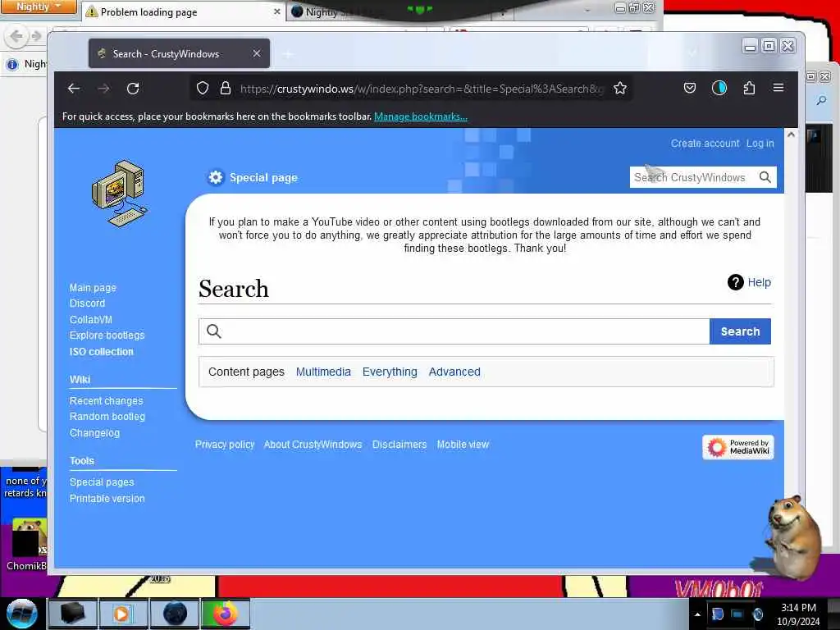The image size is (840, 630).
Task: Open Special pages sidebar link
Action: point(102,482)
